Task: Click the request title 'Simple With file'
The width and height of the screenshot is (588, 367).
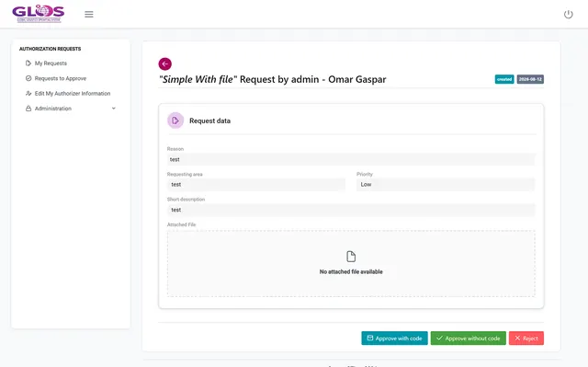Action: 198,79
